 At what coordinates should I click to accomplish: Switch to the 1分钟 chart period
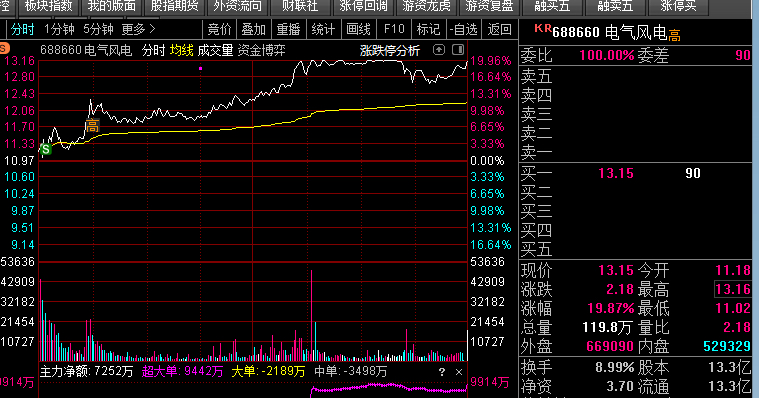pyautogui.click(x=59, y=30)
